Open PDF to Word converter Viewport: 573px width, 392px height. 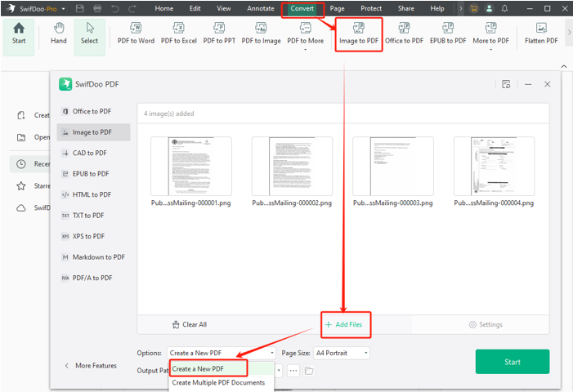(x=136, y=33)
